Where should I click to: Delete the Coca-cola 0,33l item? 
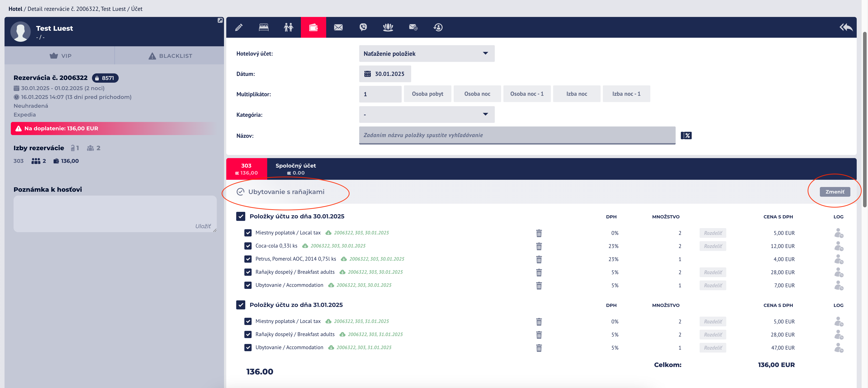click(539, 246)
